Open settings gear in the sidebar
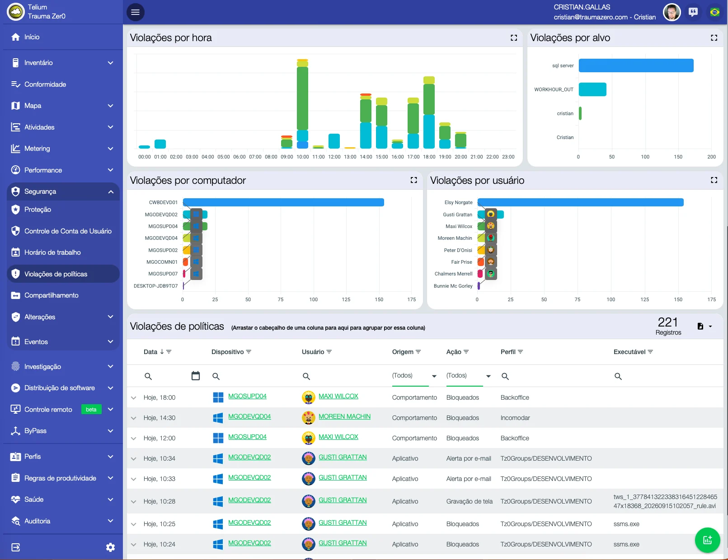728x560 pixels. [x=111, y=547]
